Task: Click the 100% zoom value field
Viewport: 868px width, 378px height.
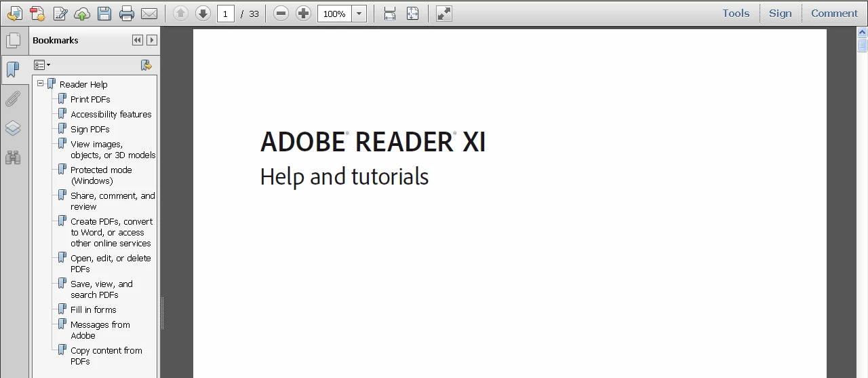Action: click(x=334, y=14)
